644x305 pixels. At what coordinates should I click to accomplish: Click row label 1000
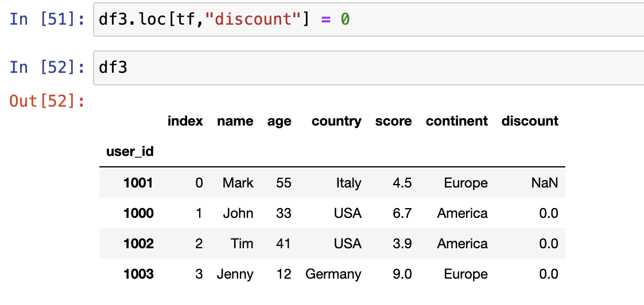(x=138, y=213)
